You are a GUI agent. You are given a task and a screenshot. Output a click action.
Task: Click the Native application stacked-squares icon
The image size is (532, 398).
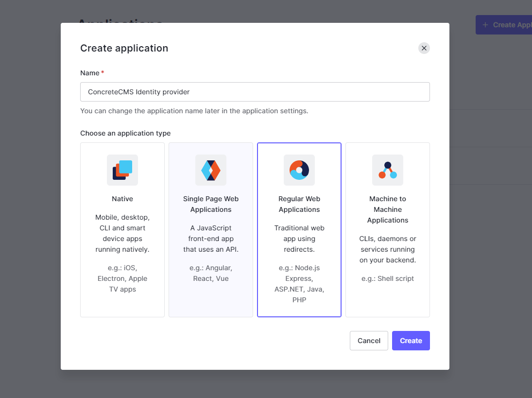(122, 170)
